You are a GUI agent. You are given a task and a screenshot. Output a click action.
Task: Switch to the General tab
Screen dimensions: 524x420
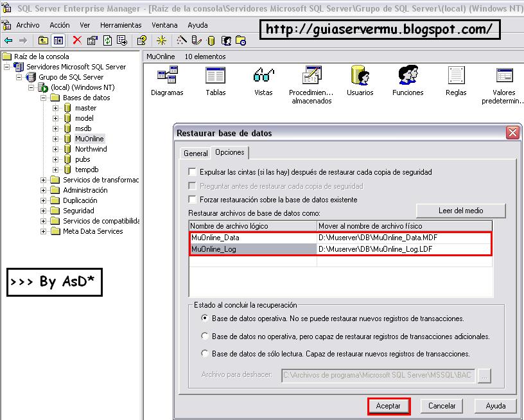(195, 153)
